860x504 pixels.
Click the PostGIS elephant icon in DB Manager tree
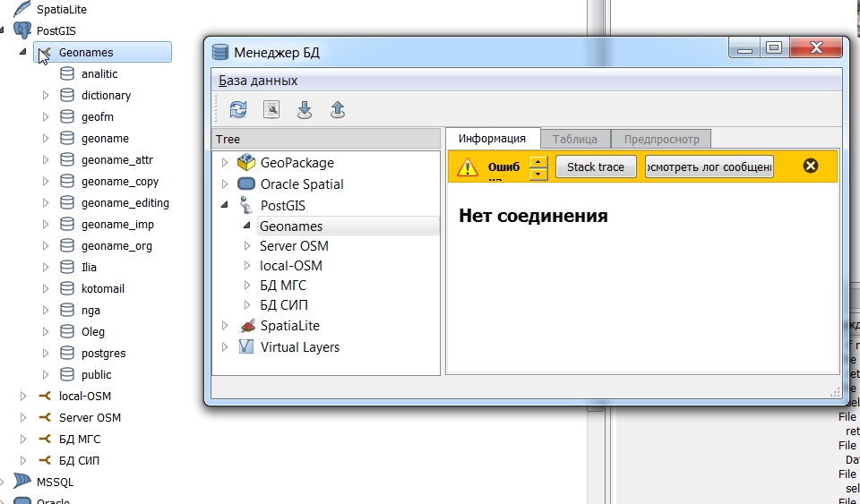tap(246, 205)
